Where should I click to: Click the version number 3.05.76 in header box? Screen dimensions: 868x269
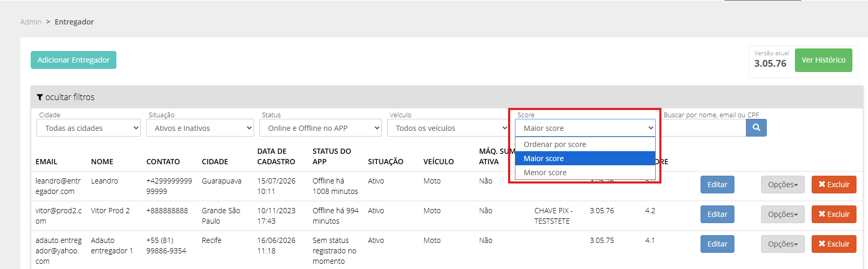coord(770,64)
